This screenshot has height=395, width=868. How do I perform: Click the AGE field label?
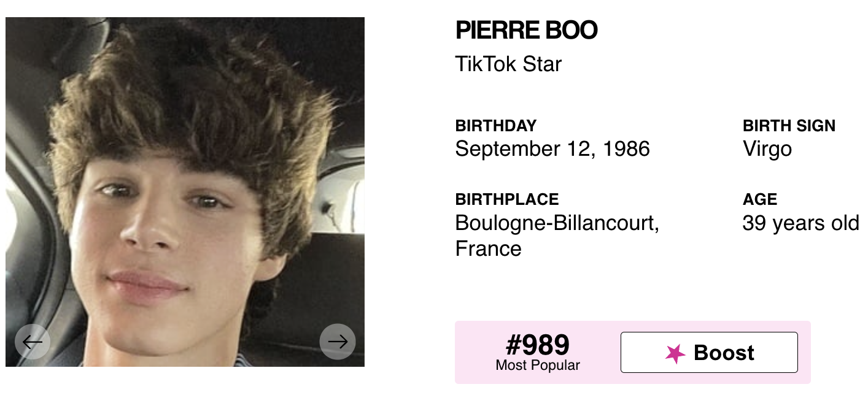(759, 199)
